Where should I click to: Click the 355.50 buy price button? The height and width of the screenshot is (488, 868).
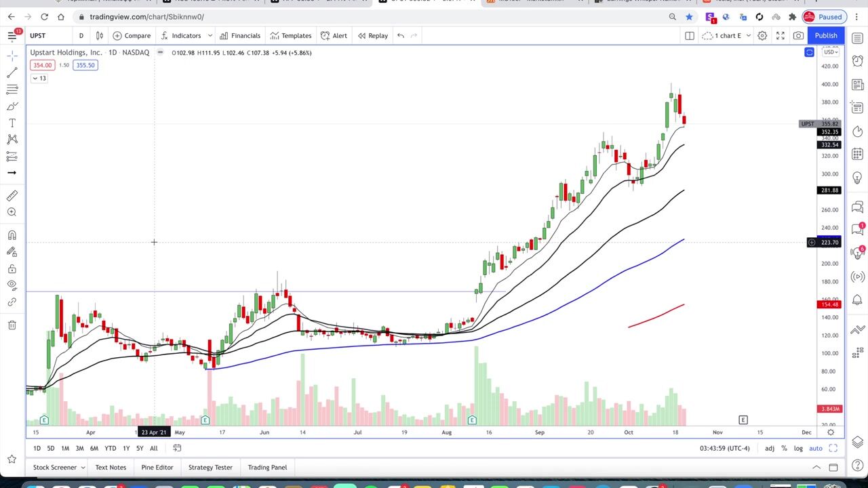(85, 65)
